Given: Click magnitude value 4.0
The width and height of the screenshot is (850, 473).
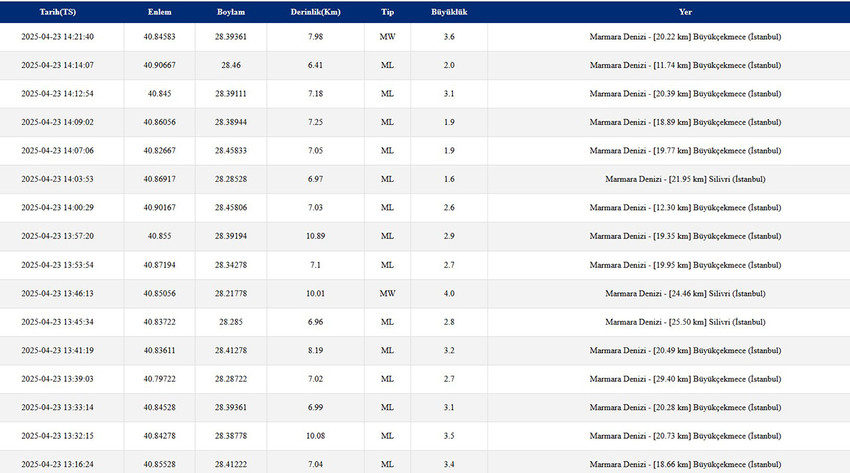Looking at the screenshot, I should [x=449, y=294].
